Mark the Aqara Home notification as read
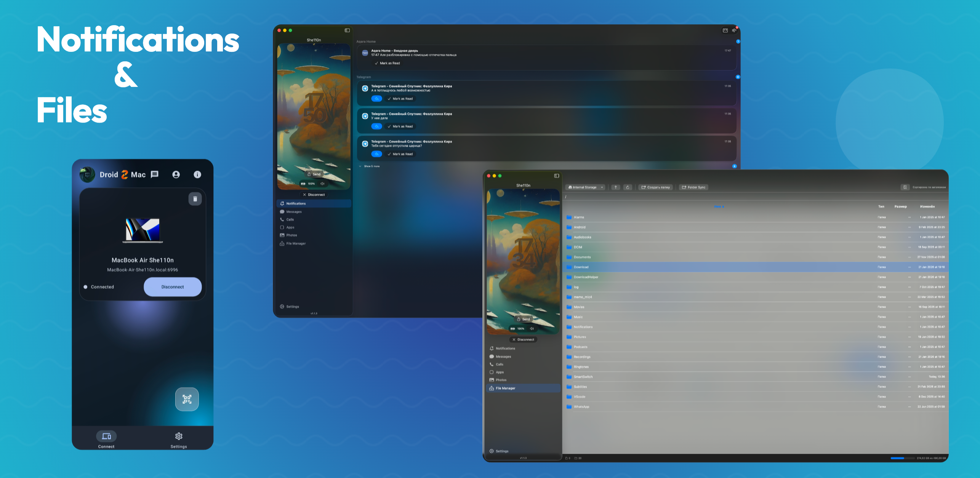The image size is (980, 478). click(x=388, y=63)
